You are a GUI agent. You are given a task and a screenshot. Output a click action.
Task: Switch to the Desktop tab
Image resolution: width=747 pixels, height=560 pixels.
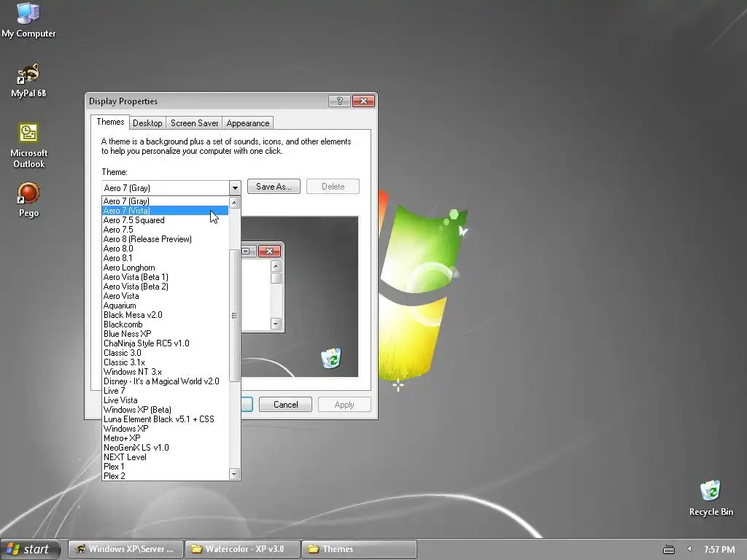coord(147,123)
